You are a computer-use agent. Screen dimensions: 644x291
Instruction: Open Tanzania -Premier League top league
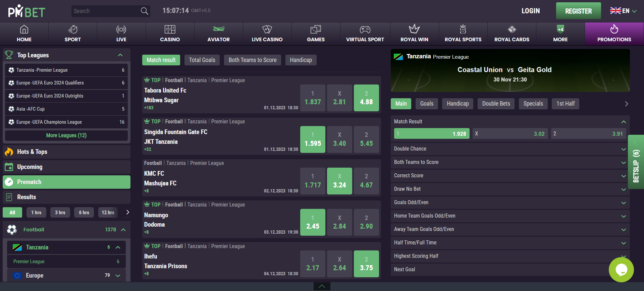(x=66, y=70)
